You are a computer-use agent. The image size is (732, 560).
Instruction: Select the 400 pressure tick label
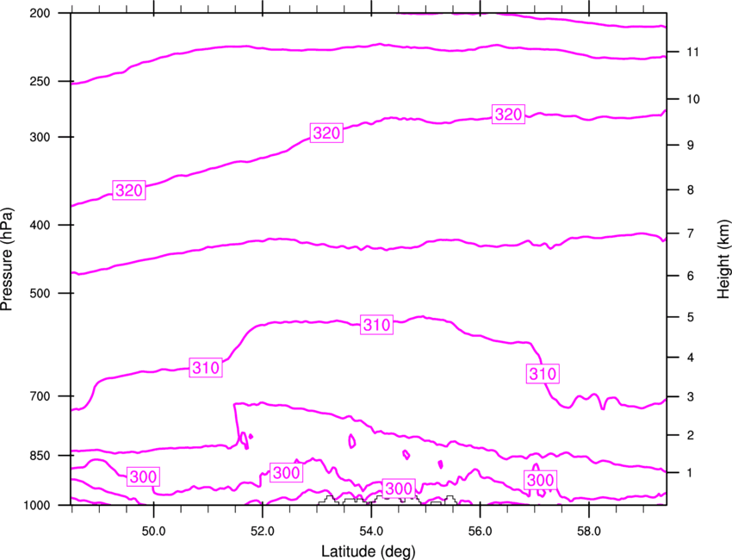40,225
